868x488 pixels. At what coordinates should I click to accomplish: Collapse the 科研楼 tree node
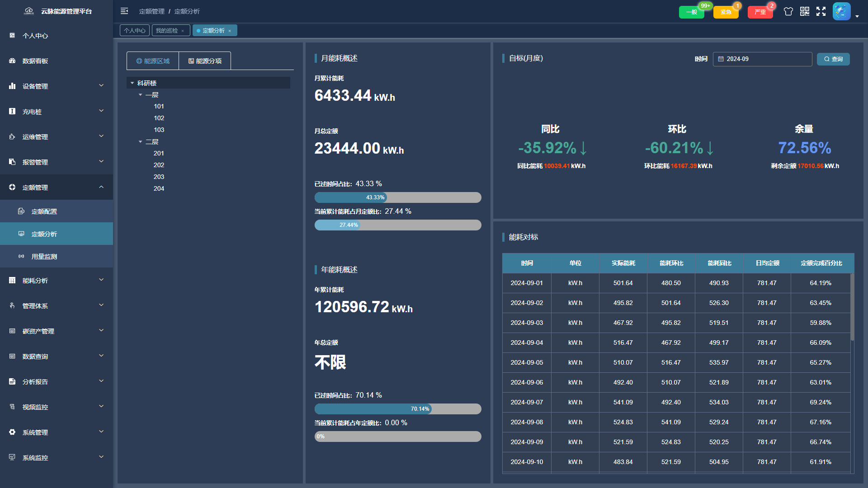[x=132, y=83]
